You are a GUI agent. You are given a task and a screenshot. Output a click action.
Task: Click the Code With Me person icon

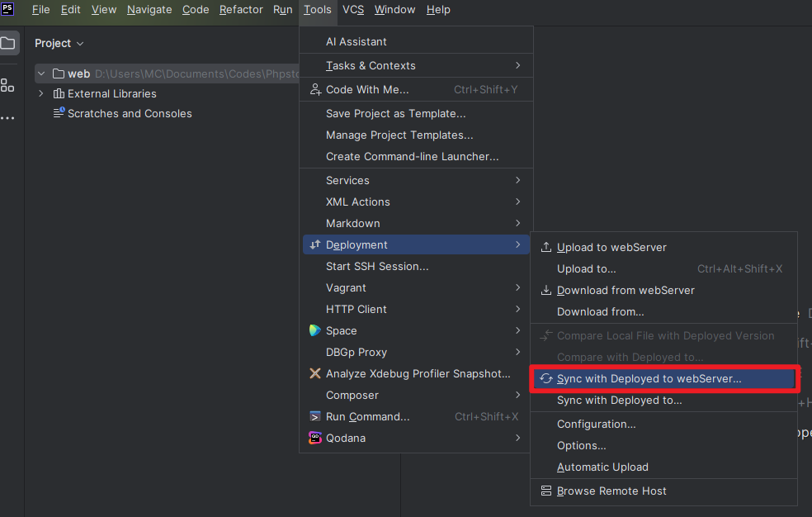tap(315, 90)
